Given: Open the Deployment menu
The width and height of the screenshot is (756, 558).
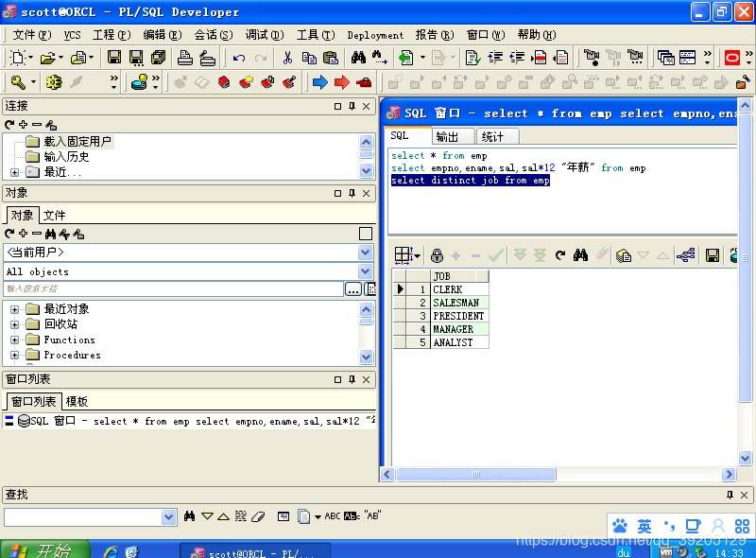Looking at the screenshot, I should (x=375, y=35).
